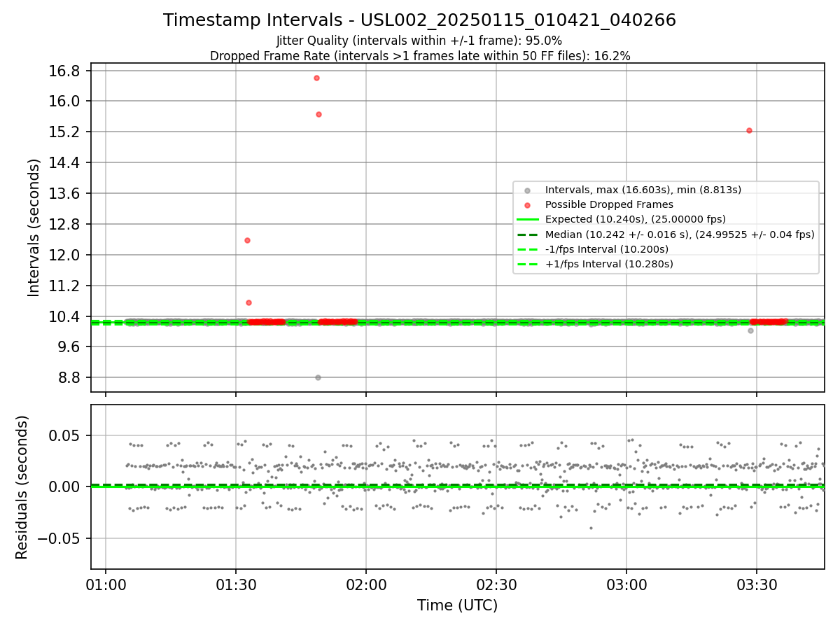
Task: Click the red point near 12.4 seconds after 01:30
Action: (247, 240)
